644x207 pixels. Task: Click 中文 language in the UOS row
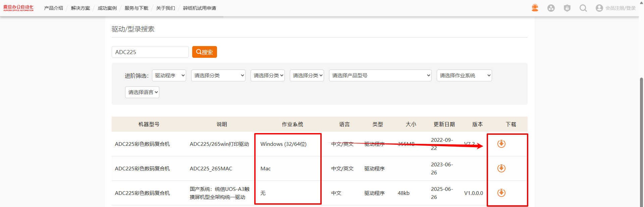336,193
